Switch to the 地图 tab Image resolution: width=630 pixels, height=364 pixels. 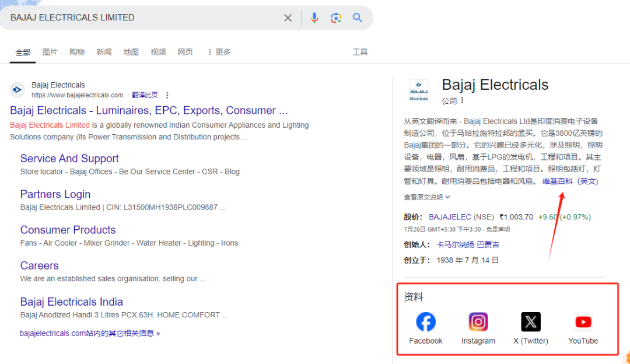point(131,52)
